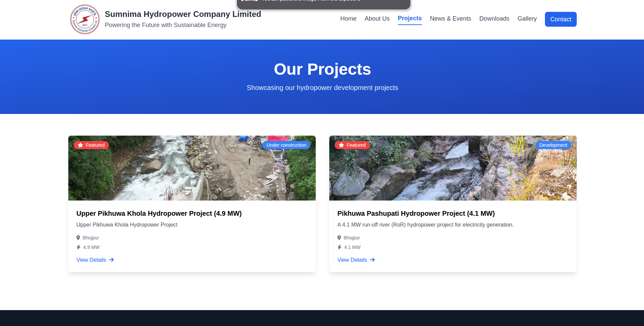Navigate to Downloads page
Image resolution: width=644 pixels, height=326 pixels.
[x=494, y=19]
